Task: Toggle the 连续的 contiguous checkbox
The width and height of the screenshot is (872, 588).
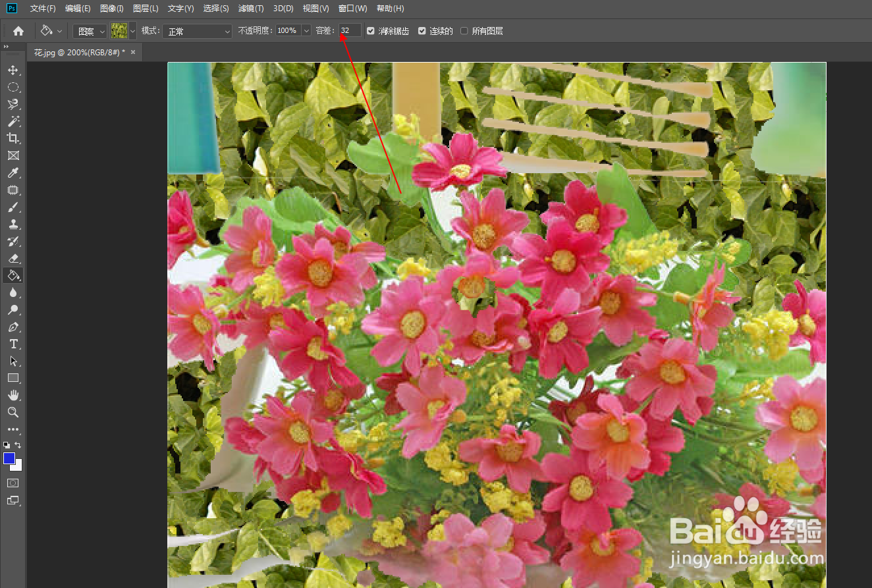Action: (422, 31)
